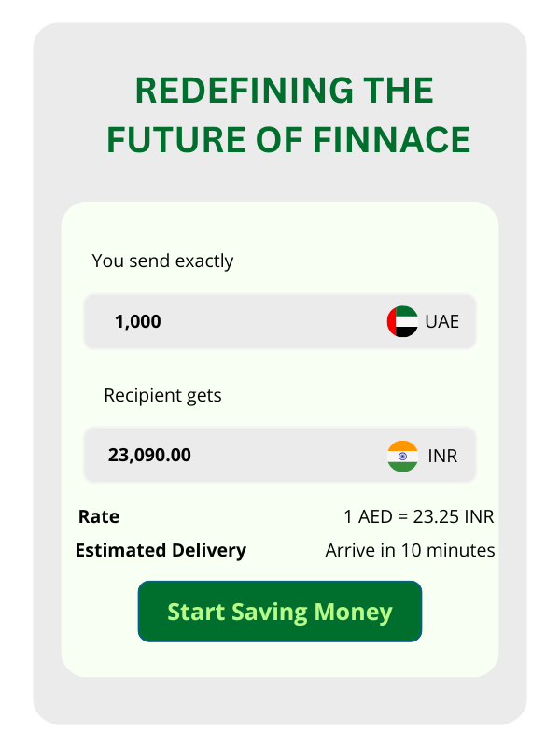Click the UAE currency code text

(x=441, y=321)
